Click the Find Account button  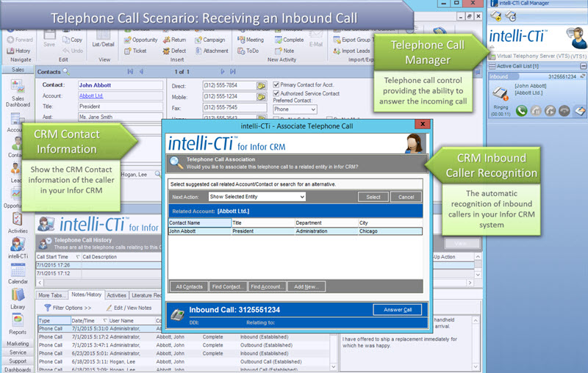point(268,287)
